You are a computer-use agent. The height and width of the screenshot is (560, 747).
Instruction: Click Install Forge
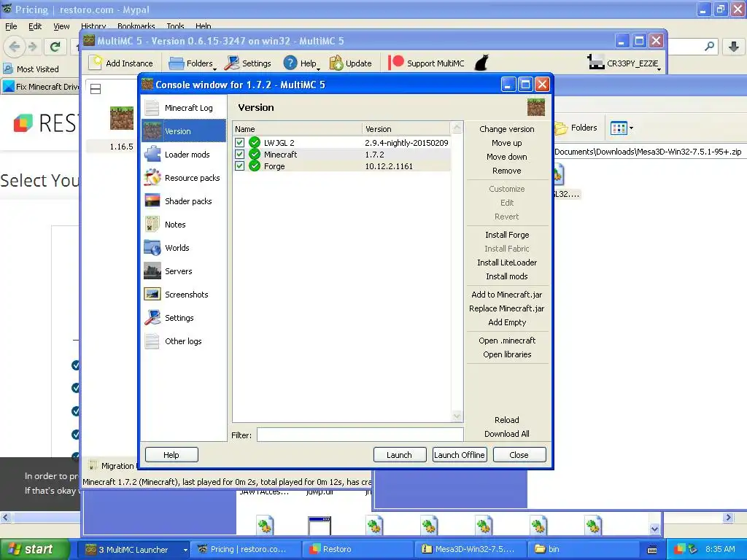[x=507, y=235]
